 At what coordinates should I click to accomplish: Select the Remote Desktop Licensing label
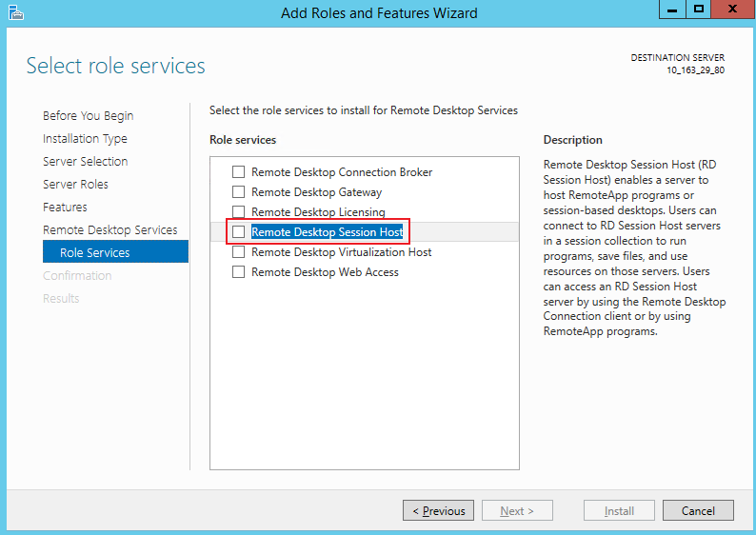(318, 212)
